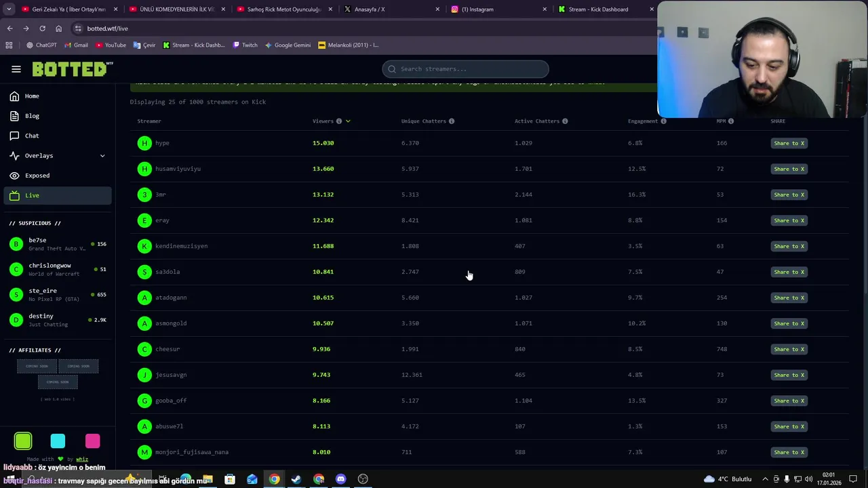Open the browser home page button

[58, 28]
